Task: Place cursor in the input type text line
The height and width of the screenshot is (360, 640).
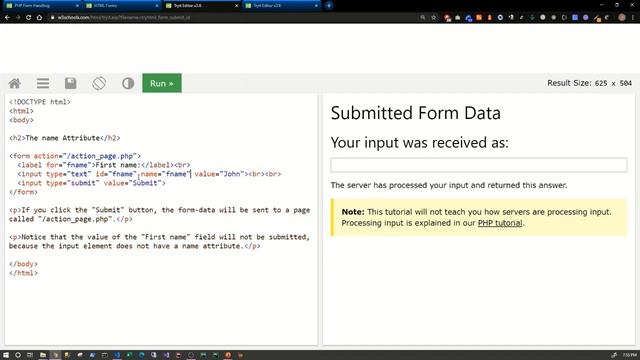Action: [x=149, y=174]
